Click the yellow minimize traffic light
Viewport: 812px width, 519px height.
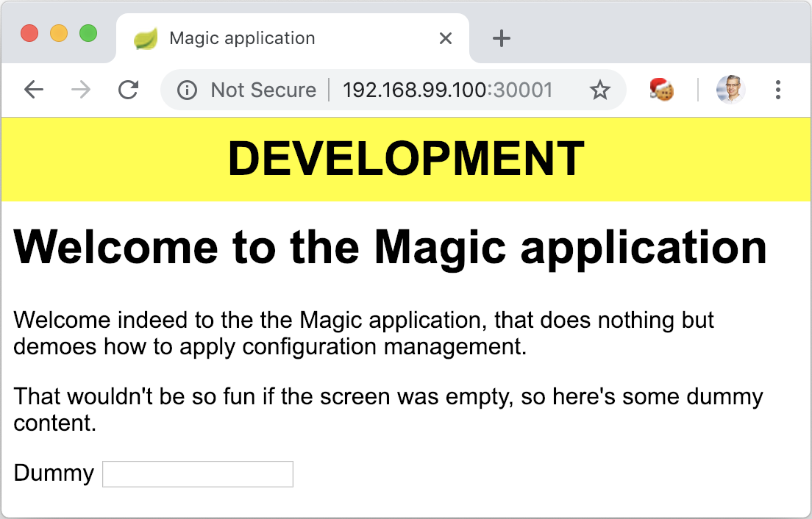(58, 33)
